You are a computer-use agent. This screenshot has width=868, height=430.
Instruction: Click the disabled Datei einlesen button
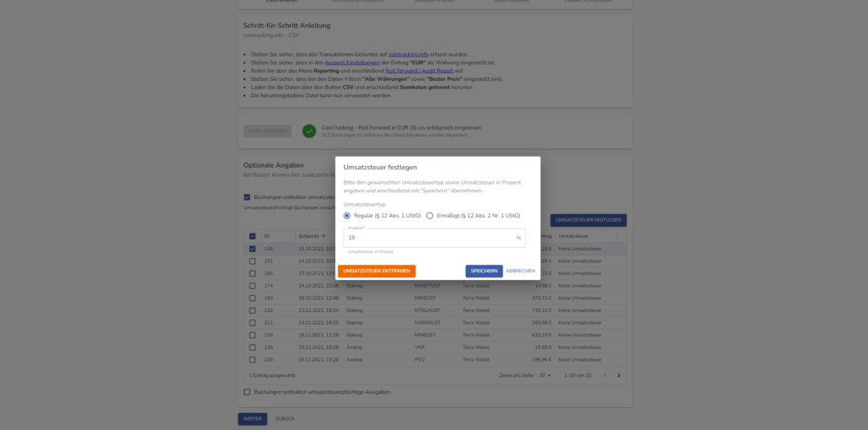pos(267,132)
